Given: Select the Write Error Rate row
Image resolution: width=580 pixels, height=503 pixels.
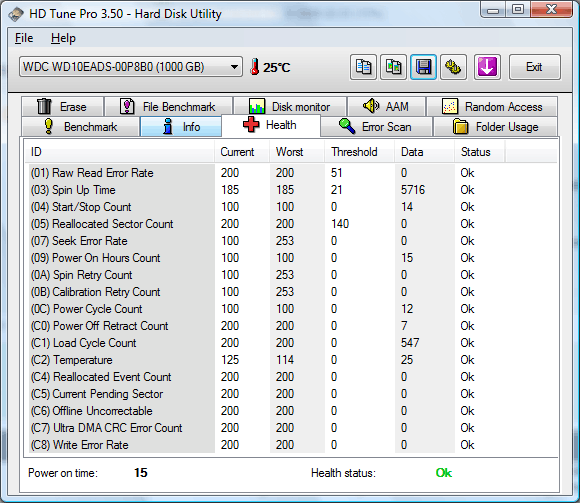Looking at the screenshot, I should [291, 445].
